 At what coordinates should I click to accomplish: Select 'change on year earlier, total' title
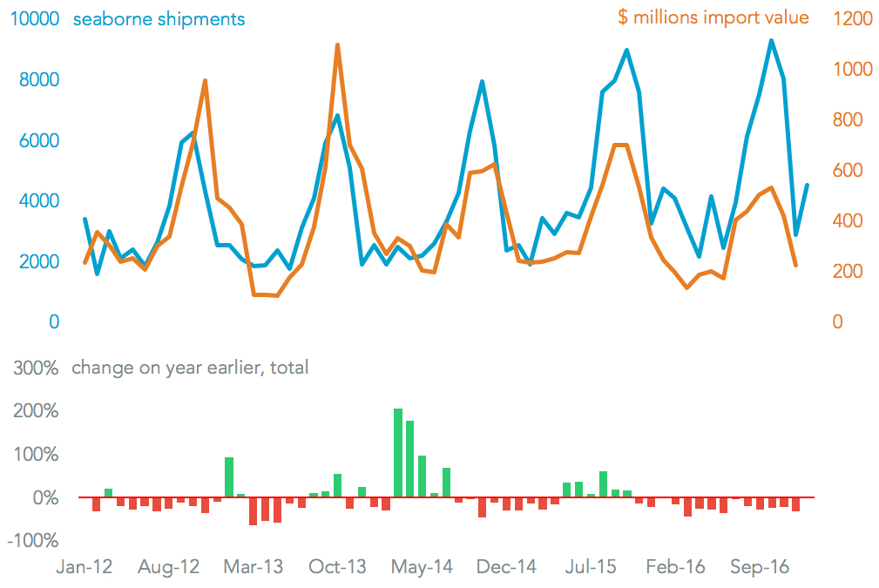tap(190, 368)
